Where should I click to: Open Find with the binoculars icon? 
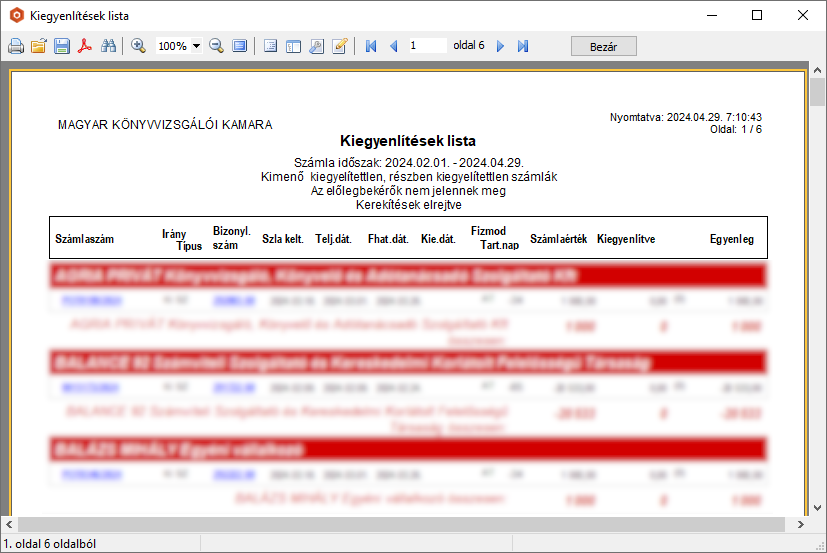click(109, 46)
